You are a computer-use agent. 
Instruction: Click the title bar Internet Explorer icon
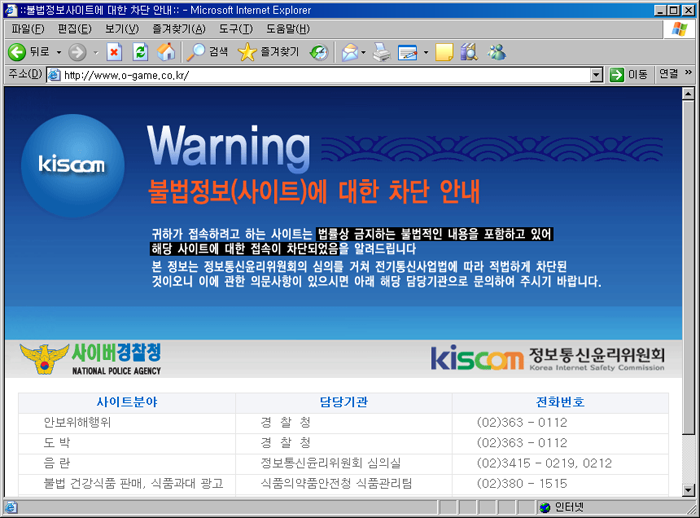pos(11,10)
